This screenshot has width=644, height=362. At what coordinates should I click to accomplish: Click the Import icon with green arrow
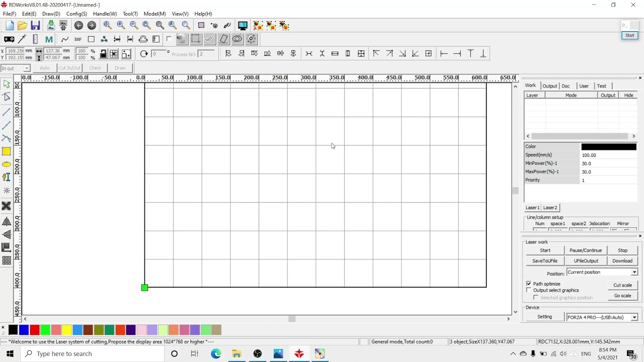point(51,26)
